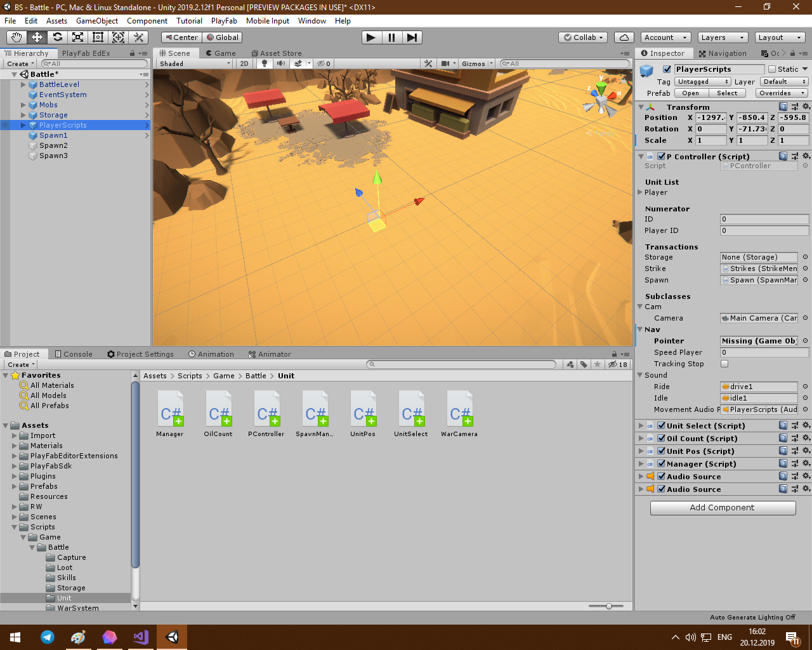Screen dimensions: 812x650
Task: Click the Pause button
Action: coord(391,37)
